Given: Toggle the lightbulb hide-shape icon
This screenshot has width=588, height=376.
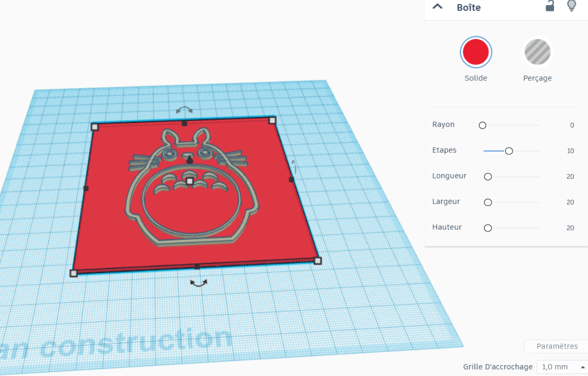Looking at the screenshot, I should coord(571,6).
